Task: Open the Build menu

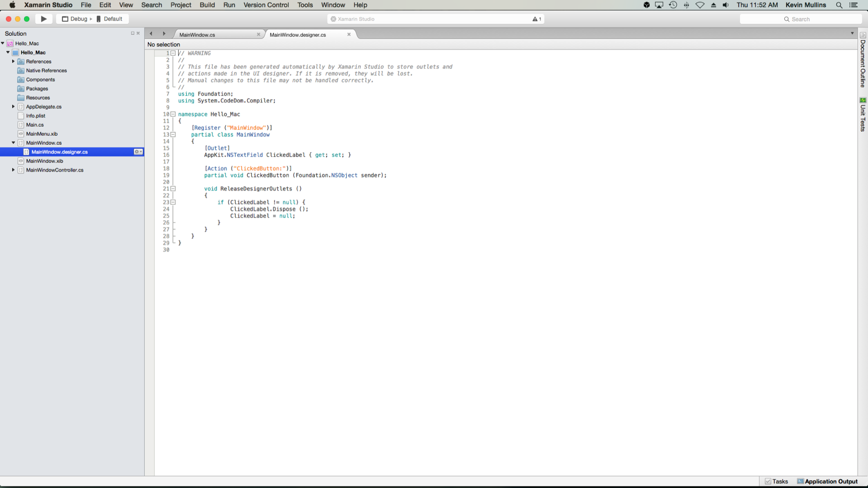Action: (207, 5)
